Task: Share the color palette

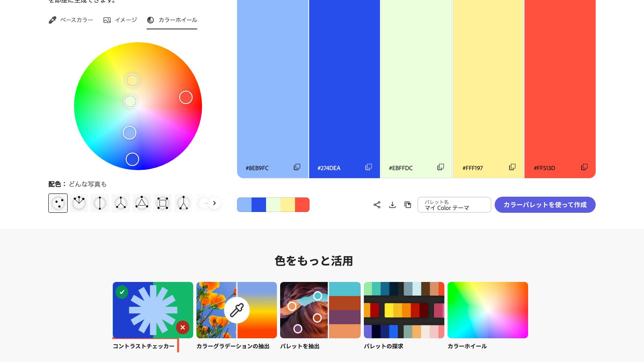Action: [x=377, y=205]
